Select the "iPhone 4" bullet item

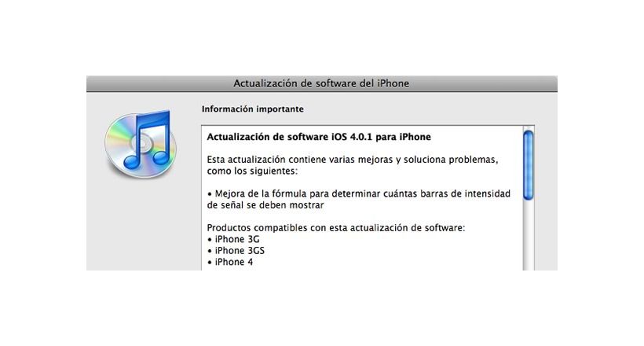[230, 262]
